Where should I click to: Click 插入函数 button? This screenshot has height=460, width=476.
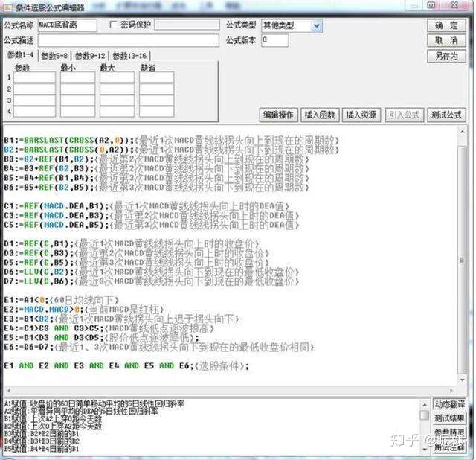click(x=320, y=115)
